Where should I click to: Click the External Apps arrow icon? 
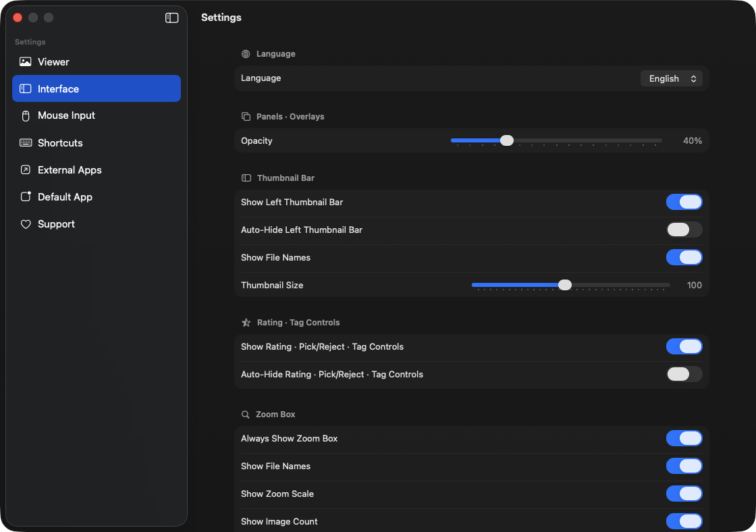coord(26,169)
